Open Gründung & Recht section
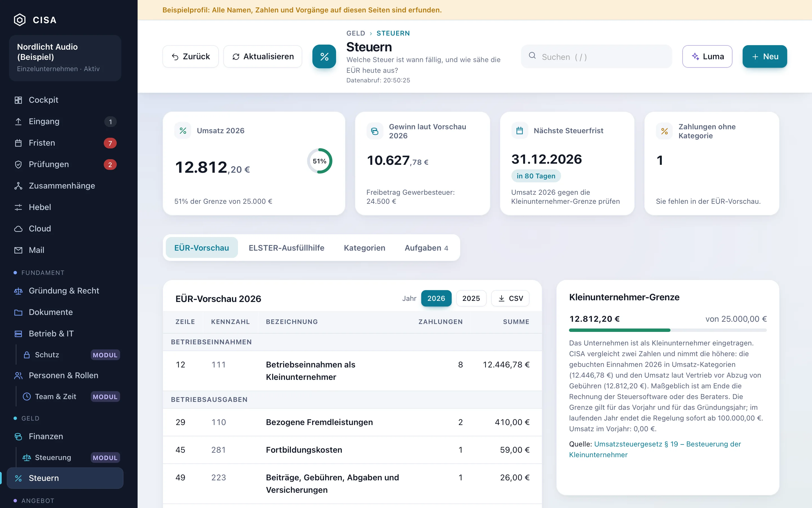 point(65,291)
